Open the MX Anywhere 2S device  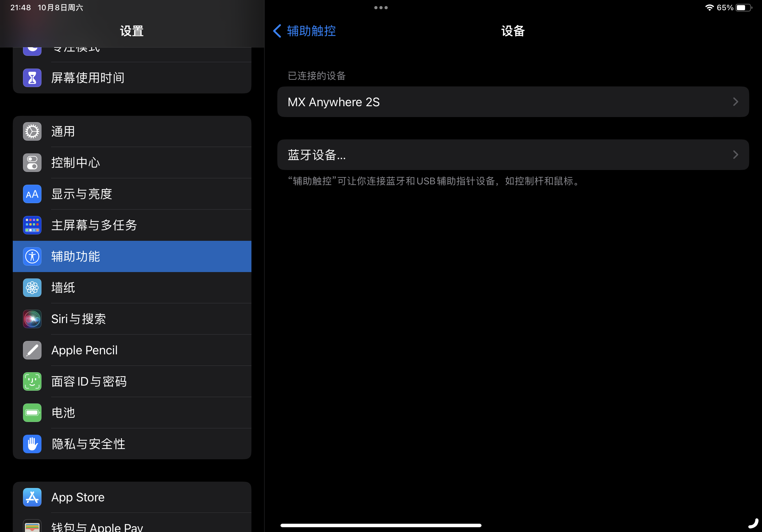tap(513, 102)
